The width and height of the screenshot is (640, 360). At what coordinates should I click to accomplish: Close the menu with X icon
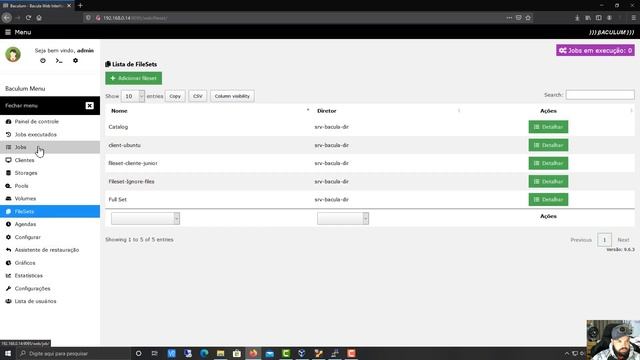pos(89,106)
